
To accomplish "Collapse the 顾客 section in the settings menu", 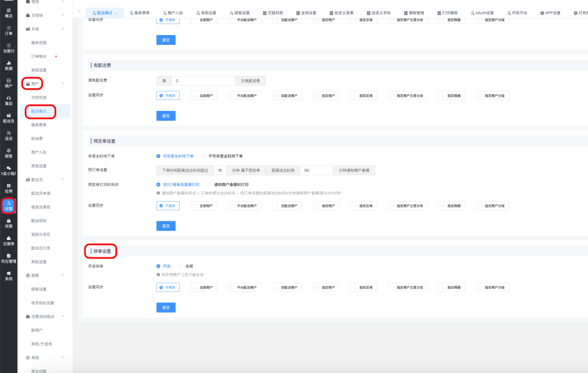I will [x=63, y=275].
